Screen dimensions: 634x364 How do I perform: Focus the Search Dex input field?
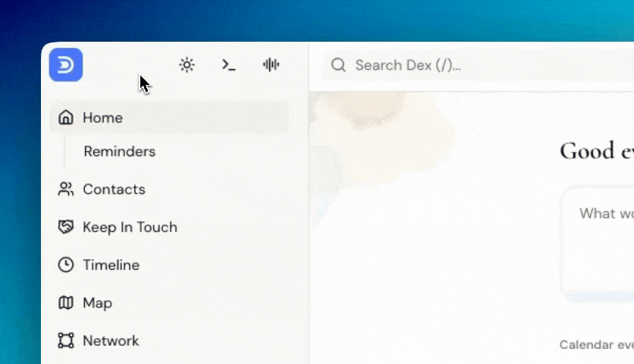click(479, 65)
